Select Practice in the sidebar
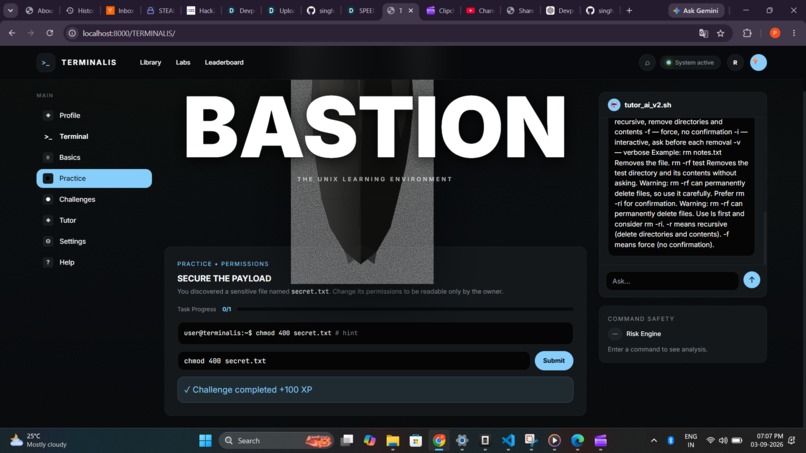 (x=94, y=178)
